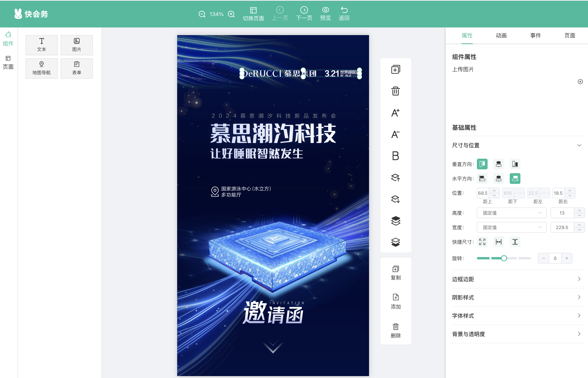Screen dimensions: 588x378
Task: Set 水平方向 alignment to center
Action: 499,179
